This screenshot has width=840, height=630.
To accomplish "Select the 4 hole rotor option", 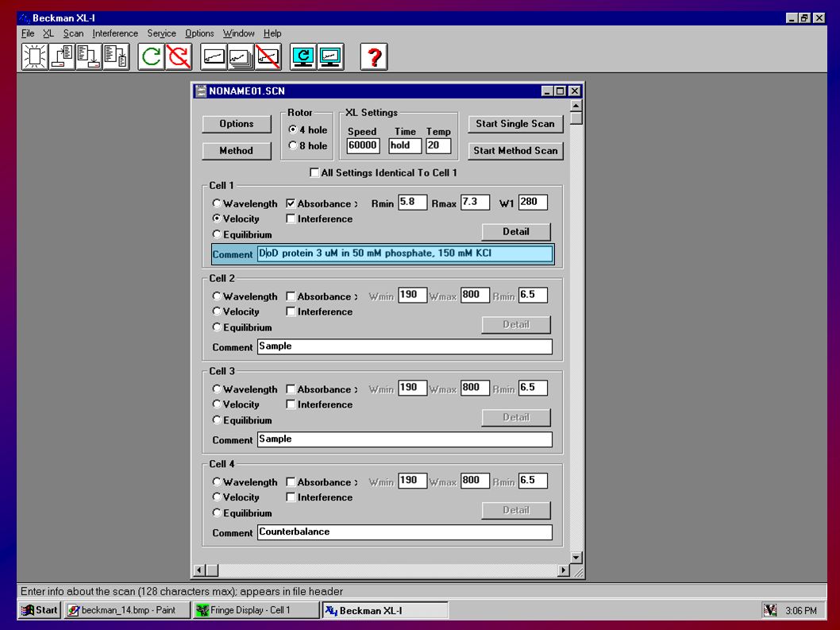I will (x=292, y=129).
